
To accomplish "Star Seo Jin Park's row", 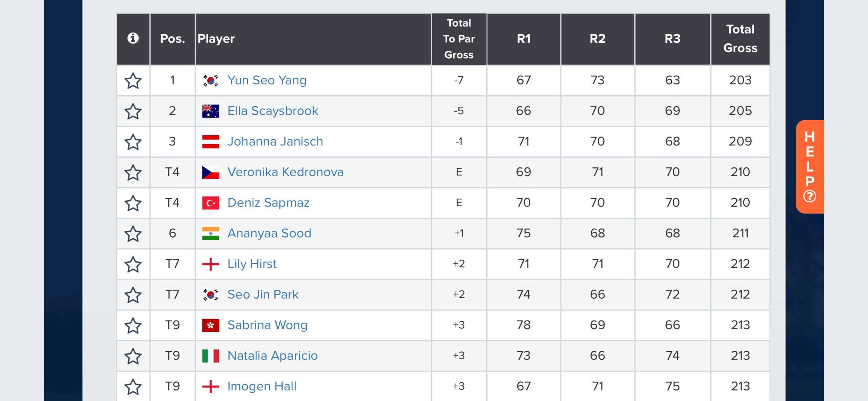I will [x=133, y=295].
